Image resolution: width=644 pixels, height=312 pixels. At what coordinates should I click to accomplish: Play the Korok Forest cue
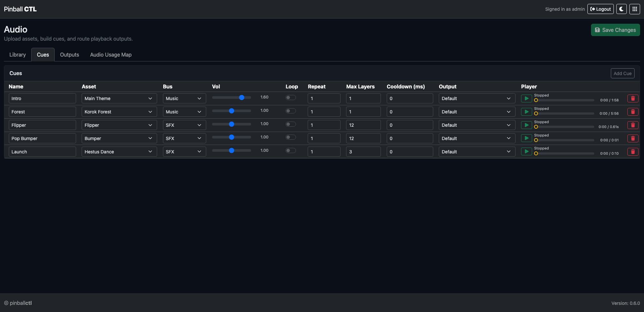pos(526,111)
